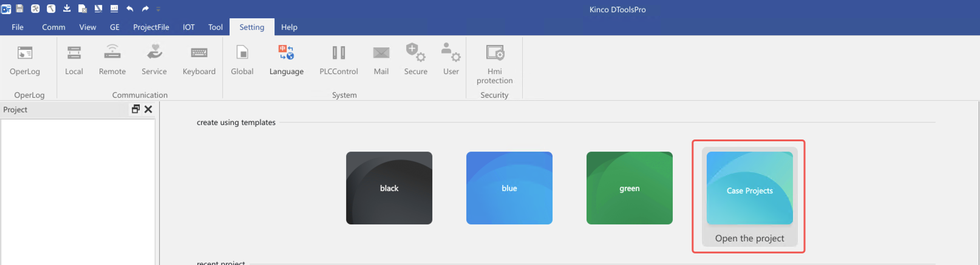Image resolution: width=980 pixels, height=265 pixels.
Task: Expand the quick access toolbar customize arrow
Action: point(158,9)
